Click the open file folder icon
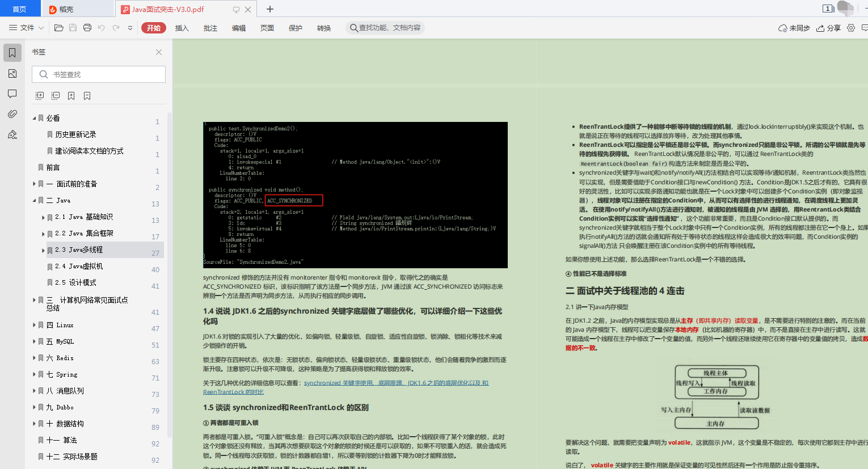The height and width of the screenshot is (469, 868). pyautogui.click(x=58, y=27)
